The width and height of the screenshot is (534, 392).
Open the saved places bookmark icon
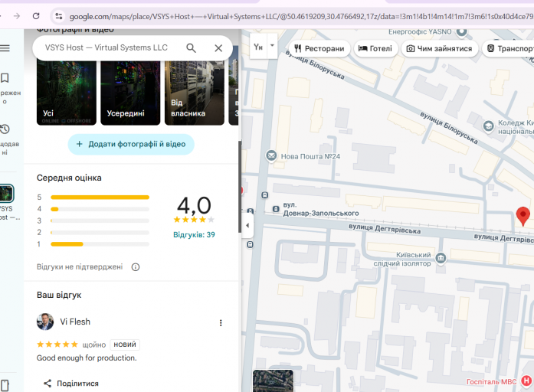point(5,78)
